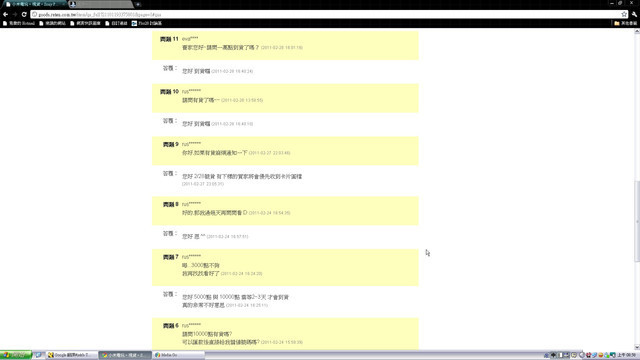Open the Windows Start button
Viewport: 640px width, 360px height.
click(x=16, y=355)
